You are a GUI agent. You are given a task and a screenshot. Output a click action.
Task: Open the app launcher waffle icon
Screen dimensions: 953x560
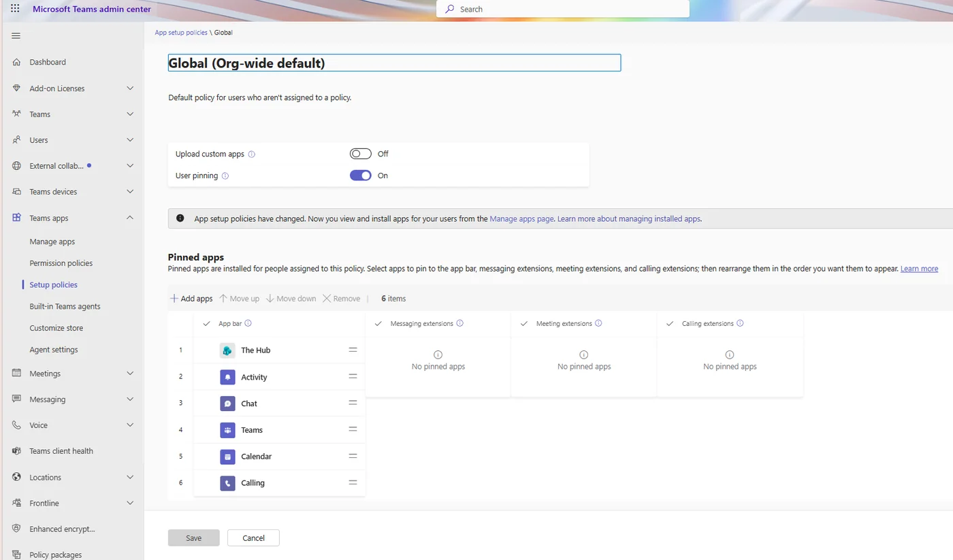pos(16,10)
